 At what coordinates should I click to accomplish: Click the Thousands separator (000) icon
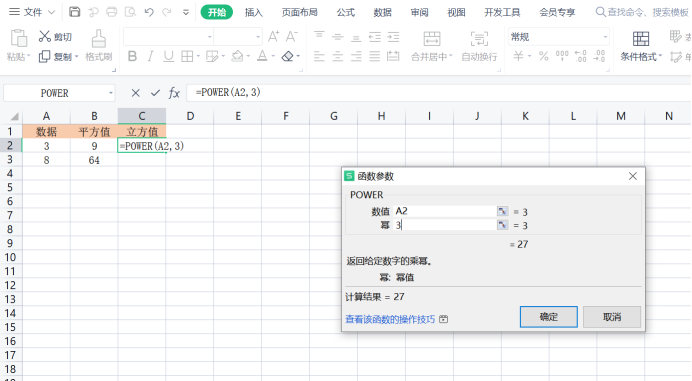coord(562,56)
